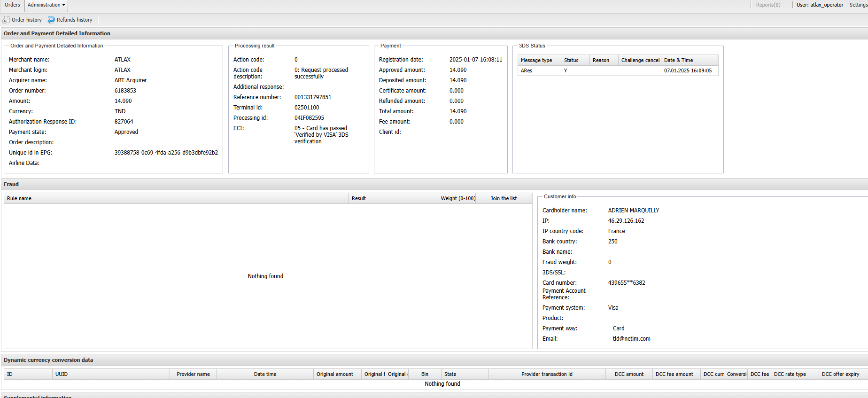Click the Challenge cancel column header

640,60
